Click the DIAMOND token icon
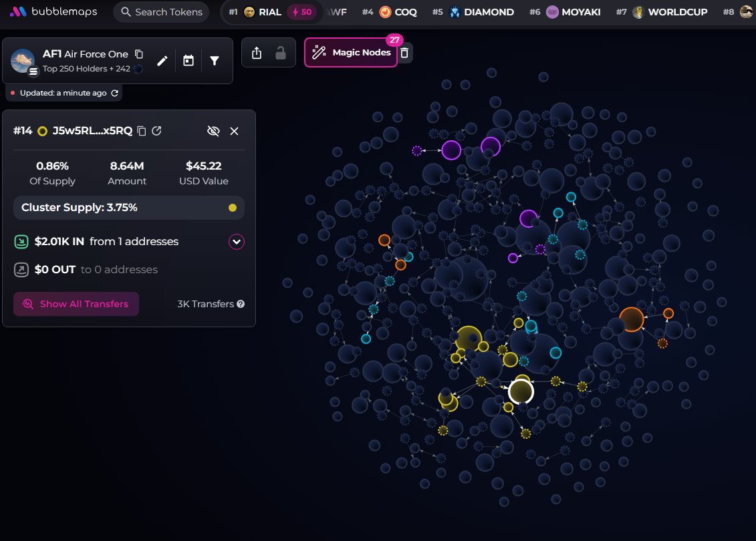This screenshot has width=756, height=541. (x=455, y=12)
